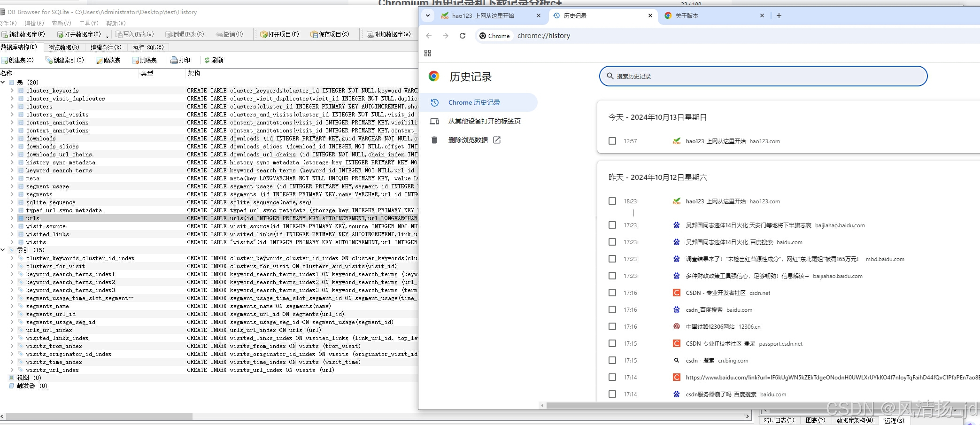Viewport: 980px width, 425px height.
Task: Expand the visits table node
Action: pyautogui.click(x=12, y=242)
